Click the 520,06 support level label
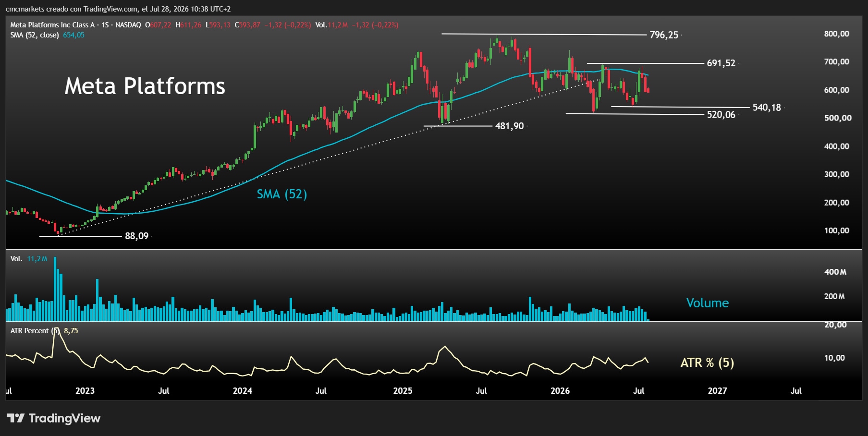868x436 pixels. click(721, 115)
